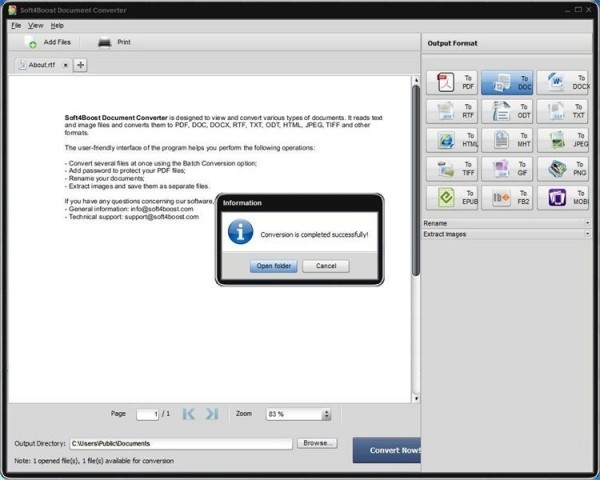Select the To HTML output format
The image size is (600, 480).
[x=453, y=140]
